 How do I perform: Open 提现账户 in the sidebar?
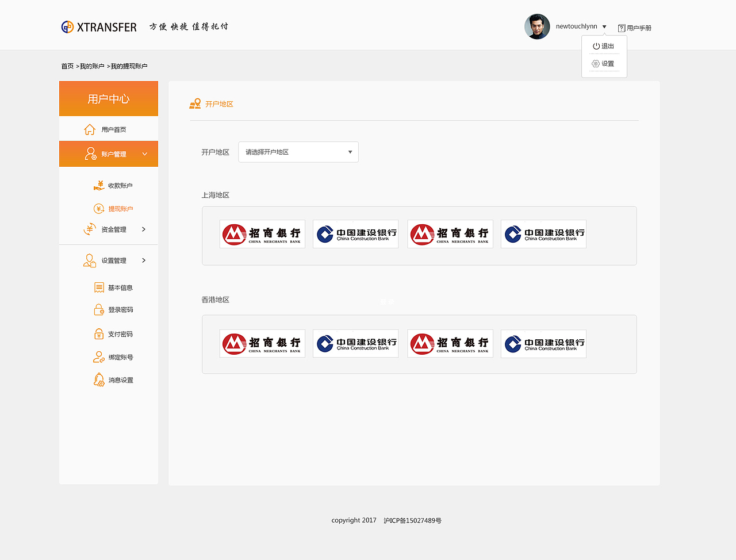(x=121, y=209)
